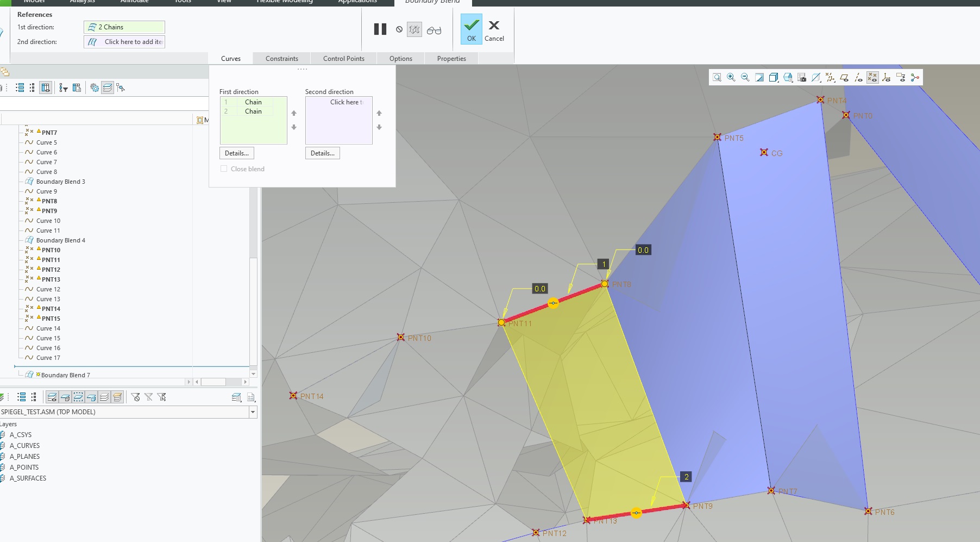
Task: Click the Refit view icon
Action: [x=717, y=78]
